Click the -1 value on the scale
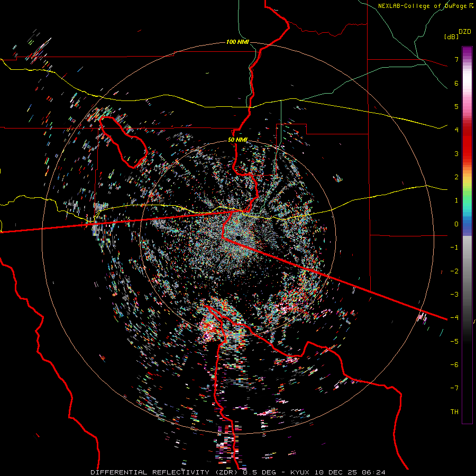This screenshot has width=476, height=476. point(454,248)
